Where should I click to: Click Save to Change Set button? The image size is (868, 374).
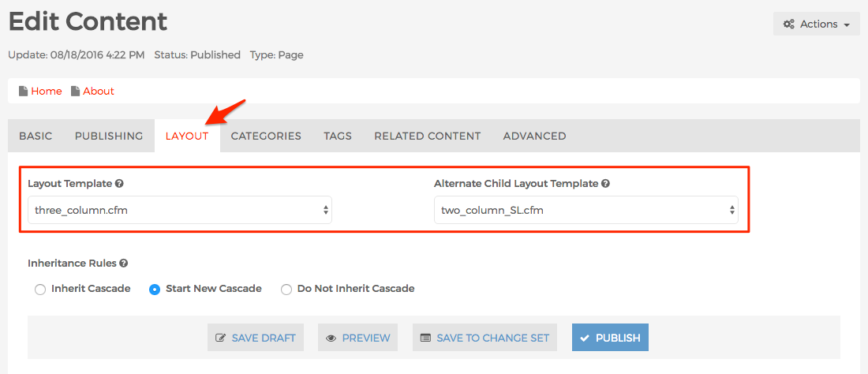[485, 338]
